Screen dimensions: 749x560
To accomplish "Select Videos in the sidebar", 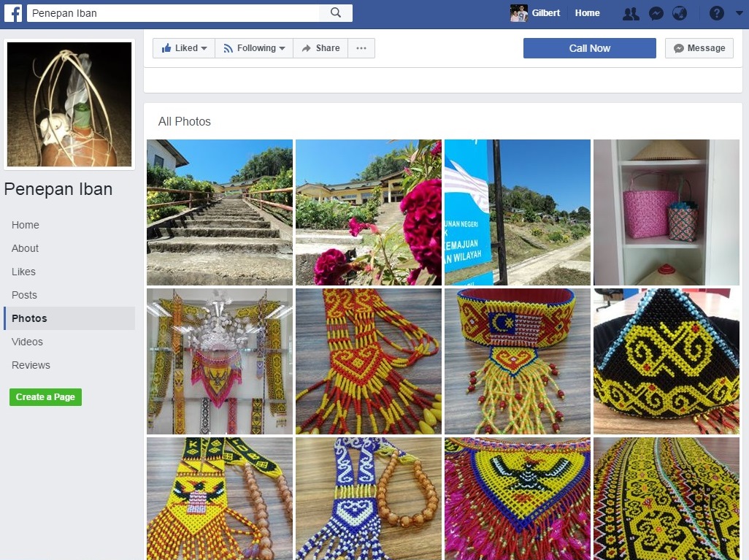I will [x=27, y=342].
